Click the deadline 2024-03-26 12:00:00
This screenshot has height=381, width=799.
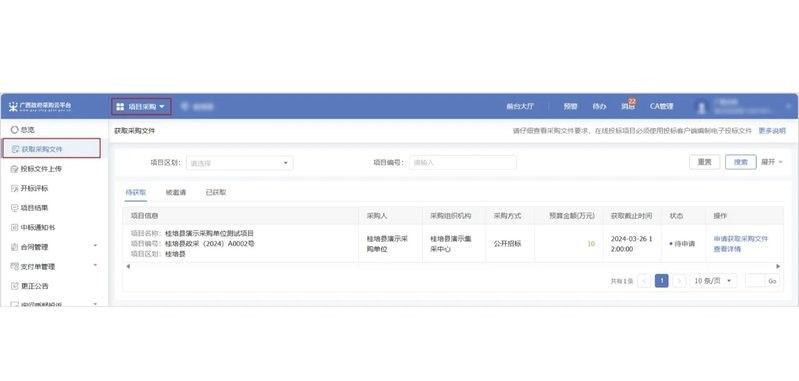tap(631, 243)
